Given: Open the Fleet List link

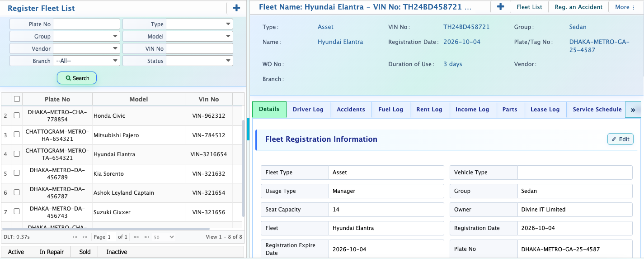Looking at the screenshot, I should [x=529, y=7].
